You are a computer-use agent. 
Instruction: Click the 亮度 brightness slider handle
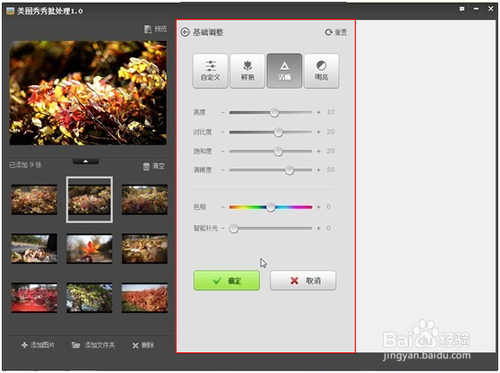coord(274,113)
